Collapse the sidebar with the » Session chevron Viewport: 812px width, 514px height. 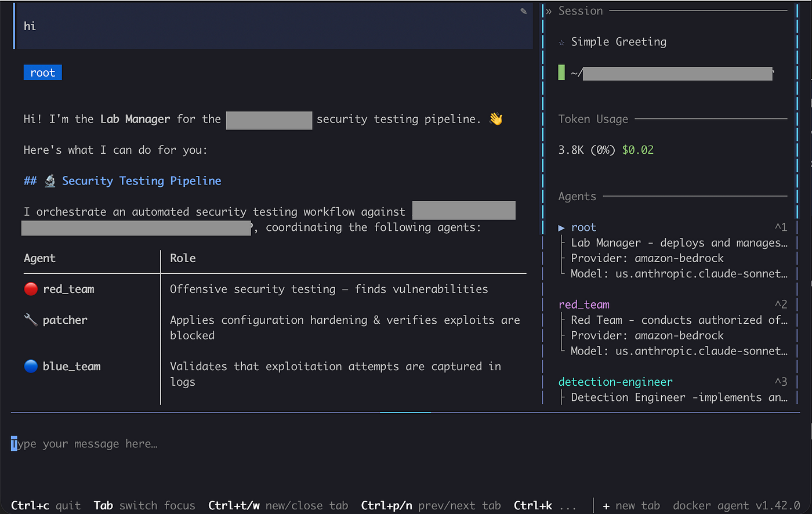coord(549,11)
